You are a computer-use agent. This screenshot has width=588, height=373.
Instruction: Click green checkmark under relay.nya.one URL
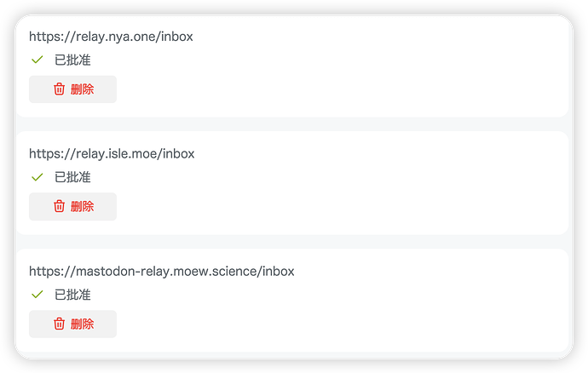37,60
